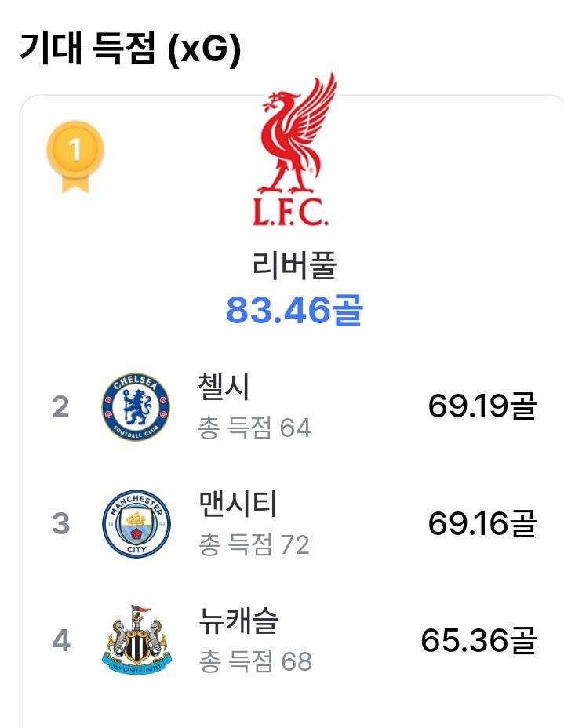Image resolution: width=564 pixels, height=728 pixels.
Task: Open the 뉴캐슬 team name
Action: 238,621
